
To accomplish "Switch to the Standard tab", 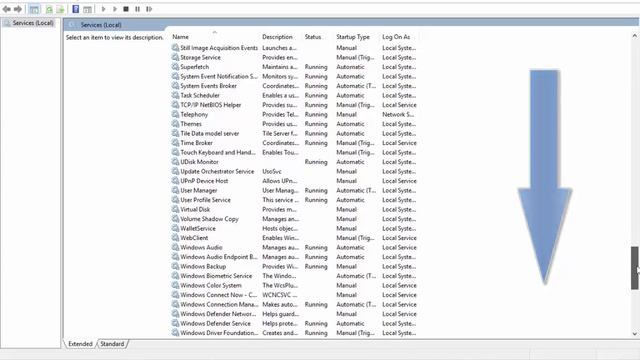I will (112, 344).
